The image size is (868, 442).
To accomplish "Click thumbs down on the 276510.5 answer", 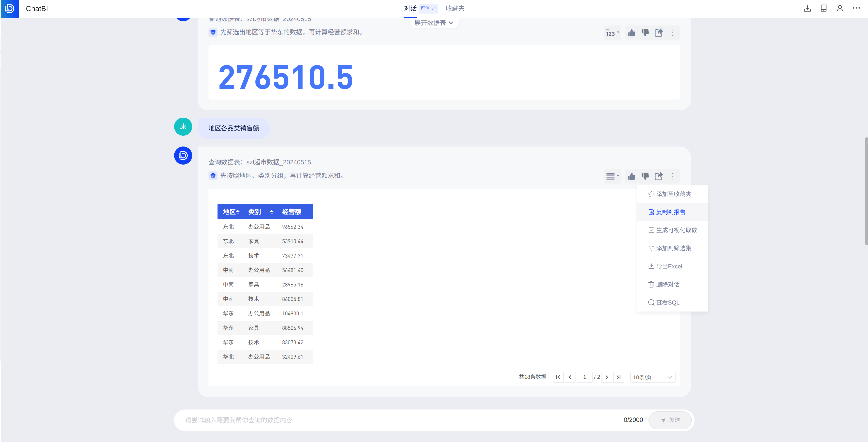I will pyautogui.click(x=645, y=33).
